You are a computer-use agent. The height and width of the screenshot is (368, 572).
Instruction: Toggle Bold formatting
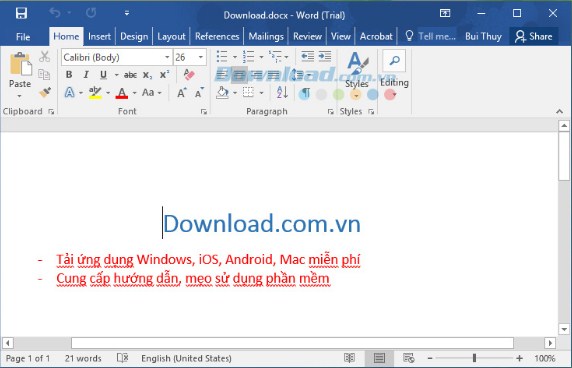(69, 75)
